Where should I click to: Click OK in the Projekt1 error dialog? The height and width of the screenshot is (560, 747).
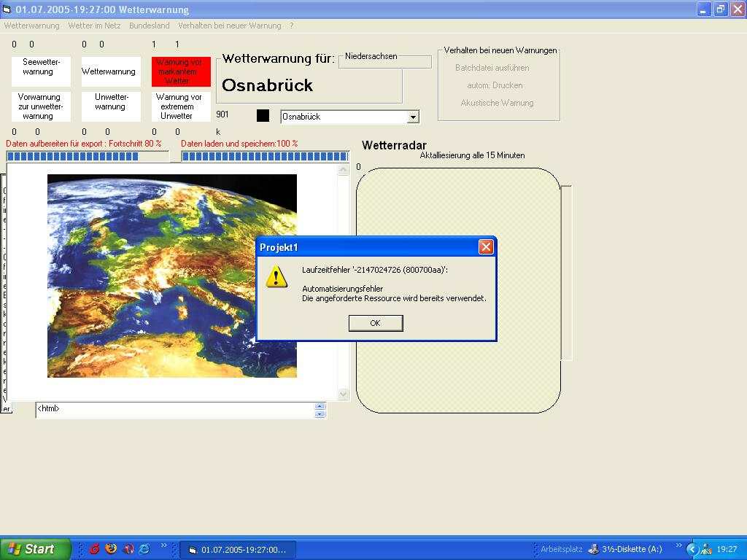pos(375,323)
